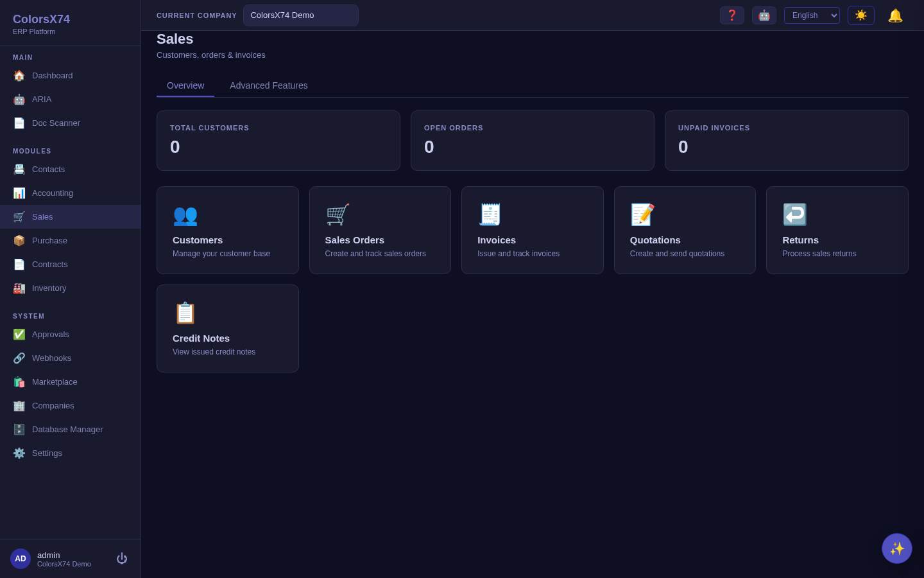Click the Inventory factory icon

click(19, 288)
